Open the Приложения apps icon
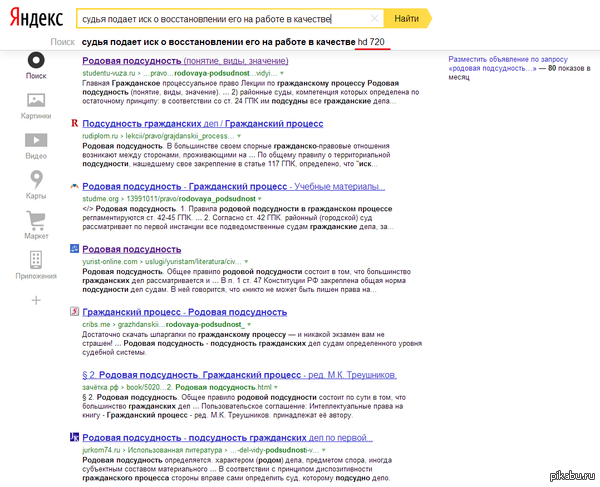This screenshot has height=487, width=600. 36,260
